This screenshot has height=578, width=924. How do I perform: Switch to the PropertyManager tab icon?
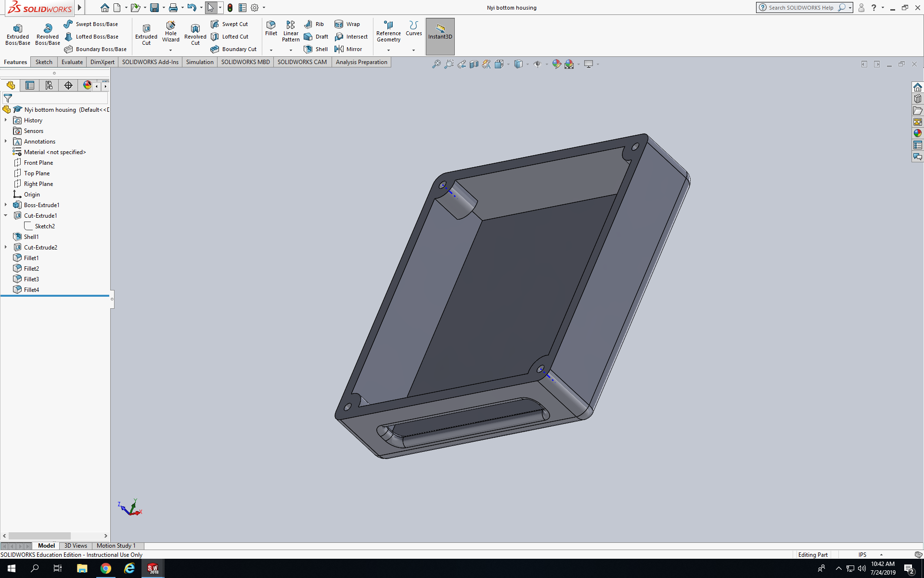30,85
